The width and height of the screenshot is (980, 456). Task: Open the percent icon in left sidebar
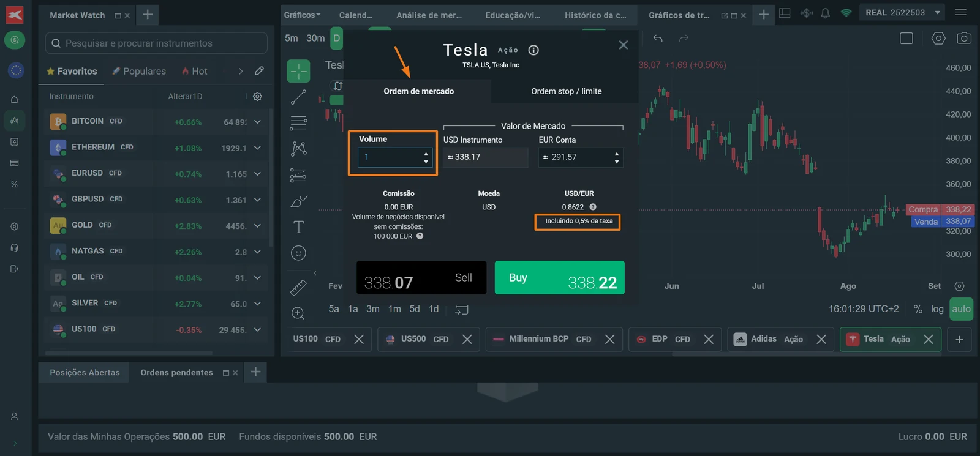pyautogui.click(x=15, y=184)
